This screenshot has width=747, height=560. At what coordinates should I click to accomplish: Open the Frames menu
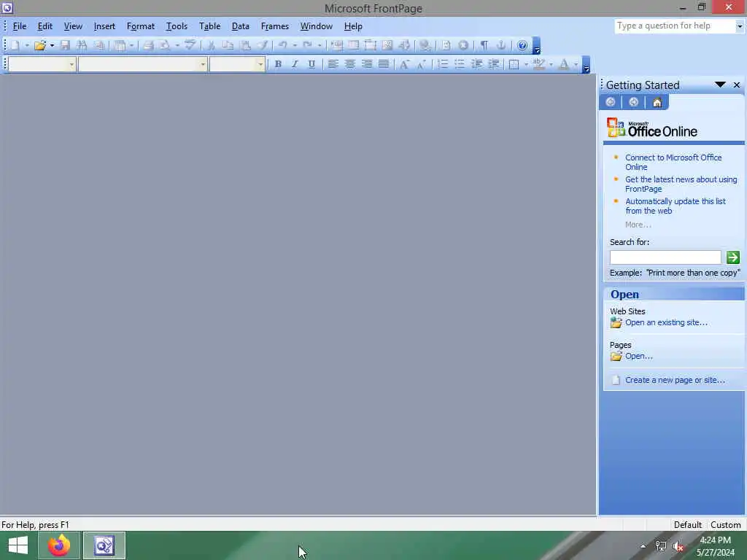(275, 26)
